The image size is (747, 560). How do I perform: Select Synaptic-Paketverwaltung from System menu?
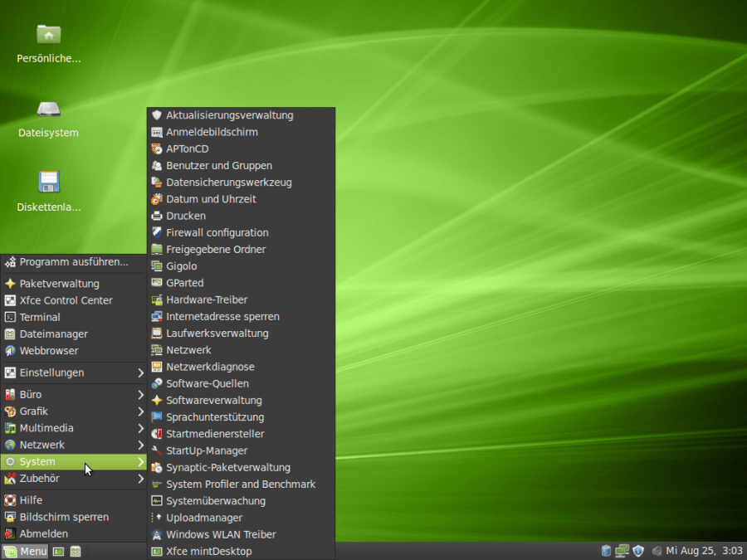(x=227, y=467)
